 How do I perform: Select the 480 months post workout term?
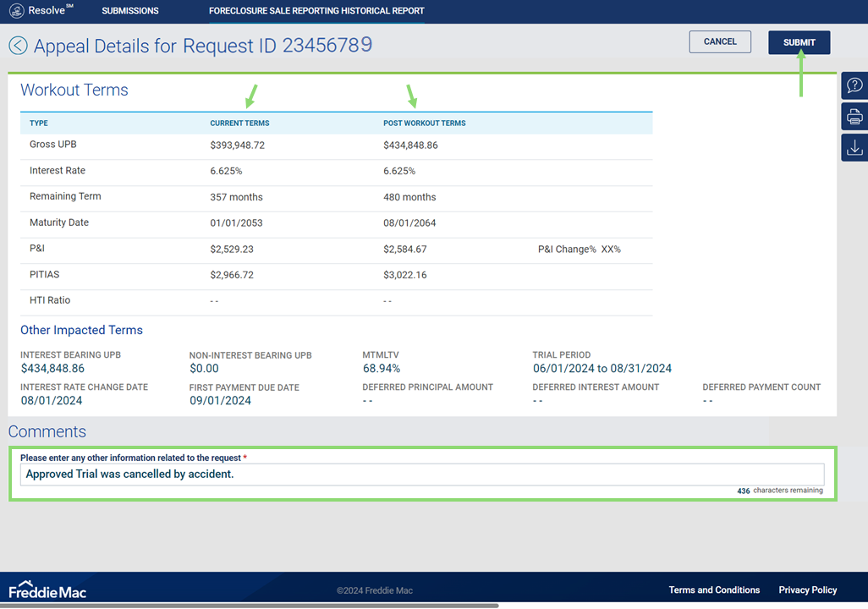click(x=409, y=197)
